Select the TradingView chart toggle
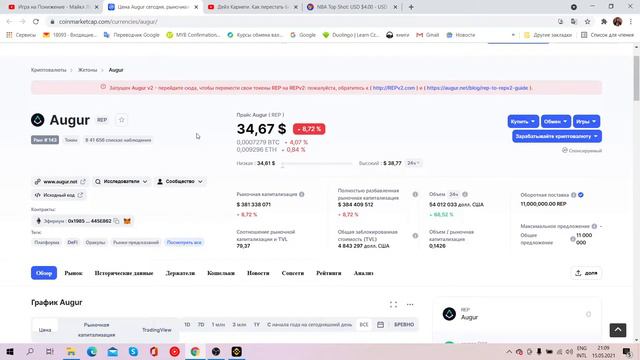The image size is (640, 360). [157, 330]
